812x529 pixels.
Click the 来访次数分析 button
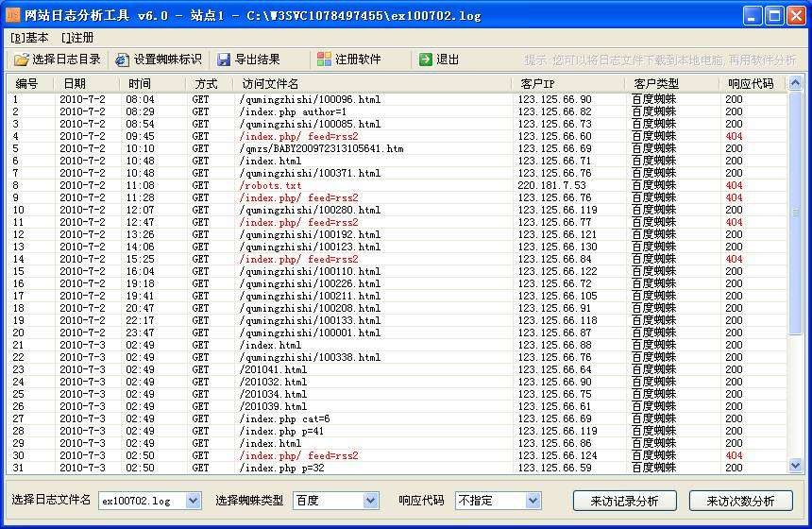tap(741, 501)
